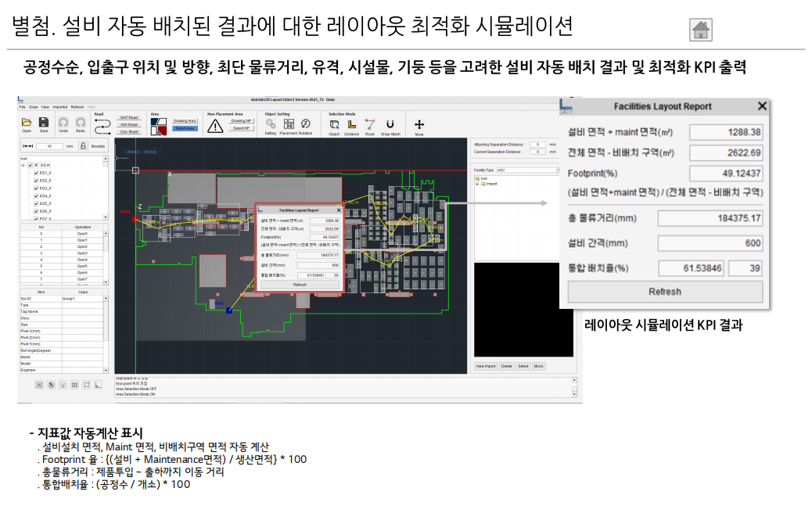The image size is (812, 520).
Task: Toggle the 1F 0.0 m floor checkbox
Action: point(31,165)
